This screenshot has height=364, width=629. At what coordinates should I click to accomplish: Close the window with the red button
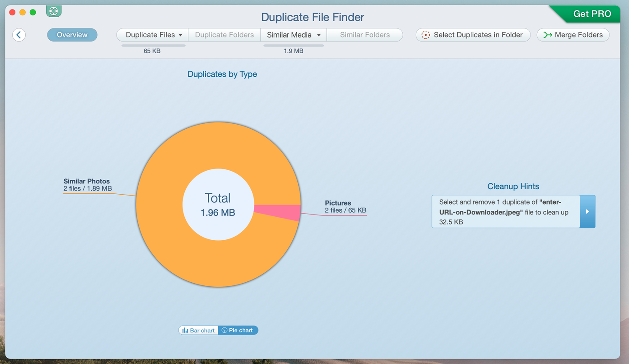point(12,12)
